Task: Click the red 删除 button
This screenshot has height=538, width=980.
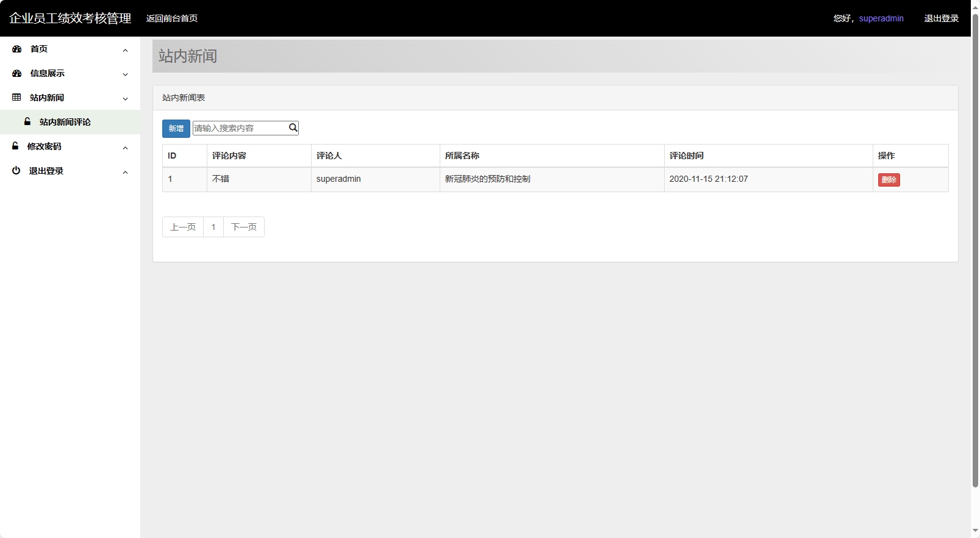Action: tap(889, 180)
